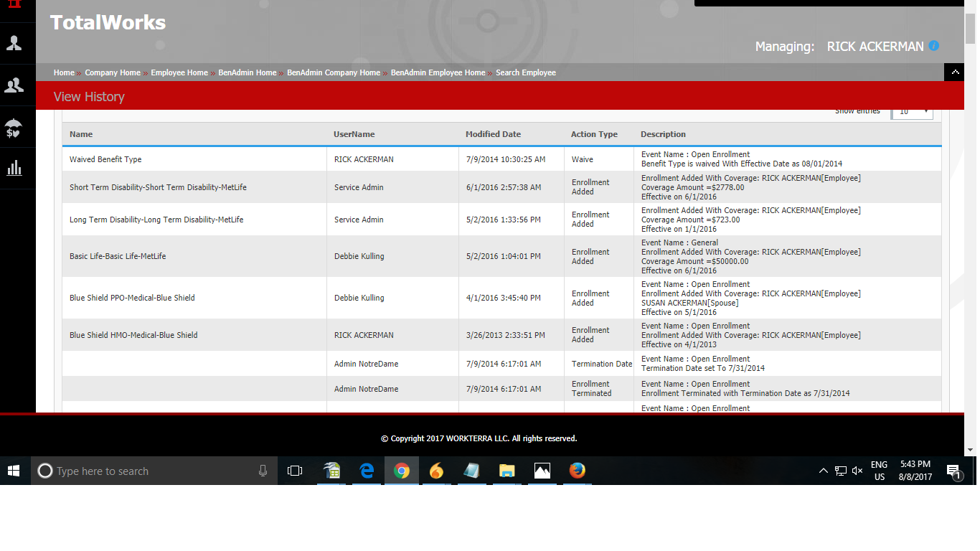Select the umbrella benefits sidebar icon

(x=14, y=128)
